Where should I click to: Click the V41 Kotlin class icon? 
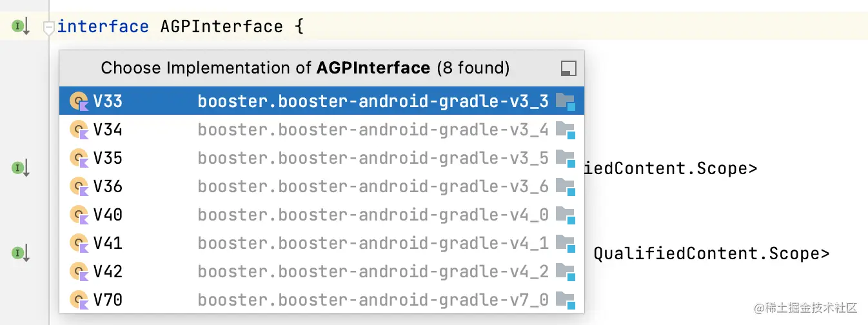coord(79,244)
